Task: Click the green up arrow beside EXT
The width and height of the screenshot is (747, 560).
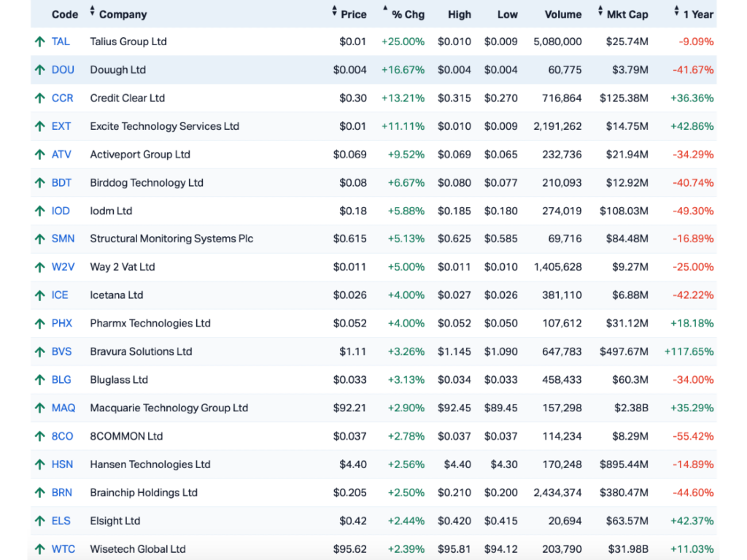Action: click(x=40, y=126)
